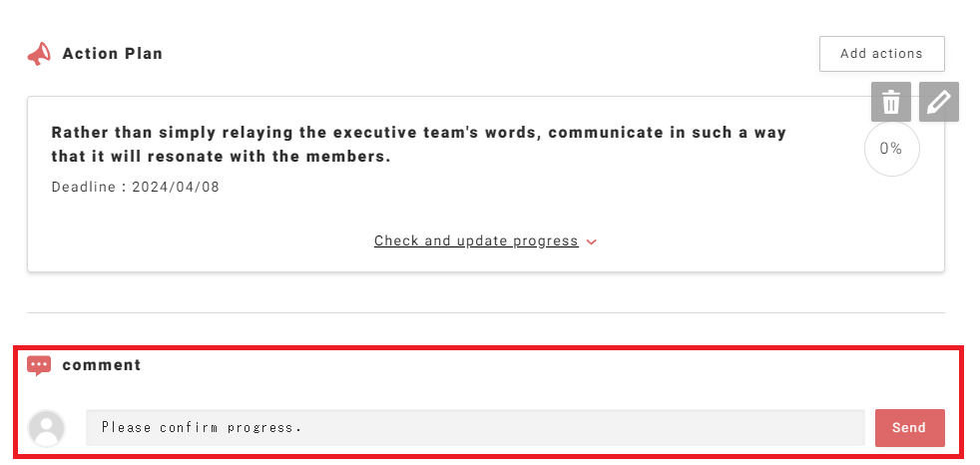Send the comment with the Send button

point(909,428)
